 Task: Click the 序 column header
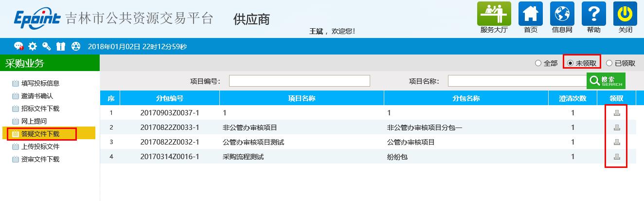110,98
